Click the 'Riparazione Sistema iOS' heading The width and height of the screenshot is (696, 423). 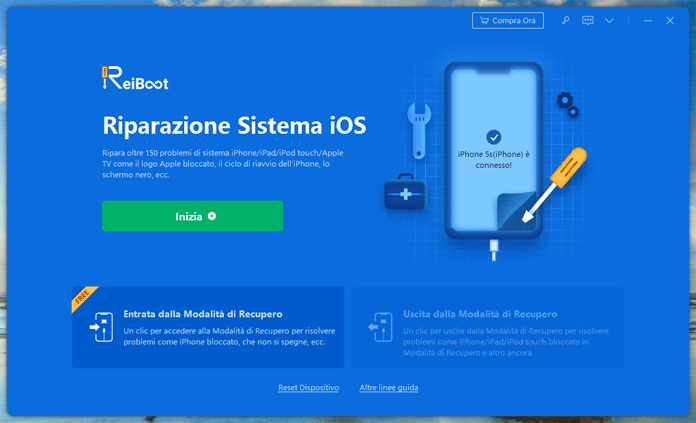(x=234, y=125)
